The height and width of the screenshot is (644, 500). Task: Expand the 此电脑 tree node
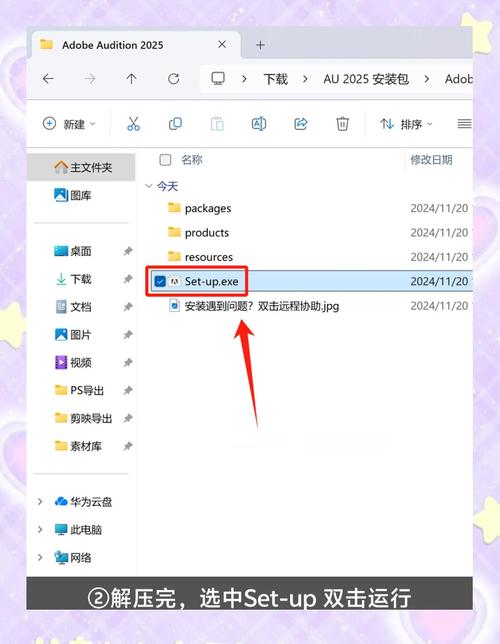tap(40, 530)
